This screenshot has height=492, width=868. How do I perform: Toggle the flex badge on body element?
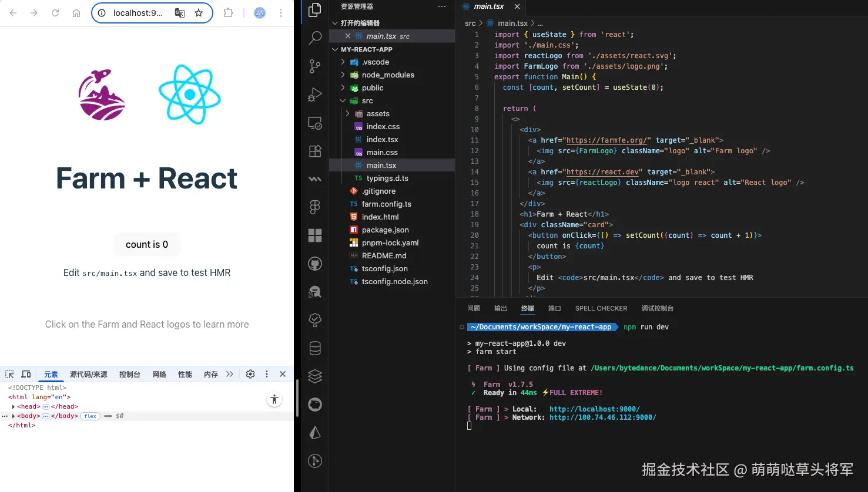(91, 416)
